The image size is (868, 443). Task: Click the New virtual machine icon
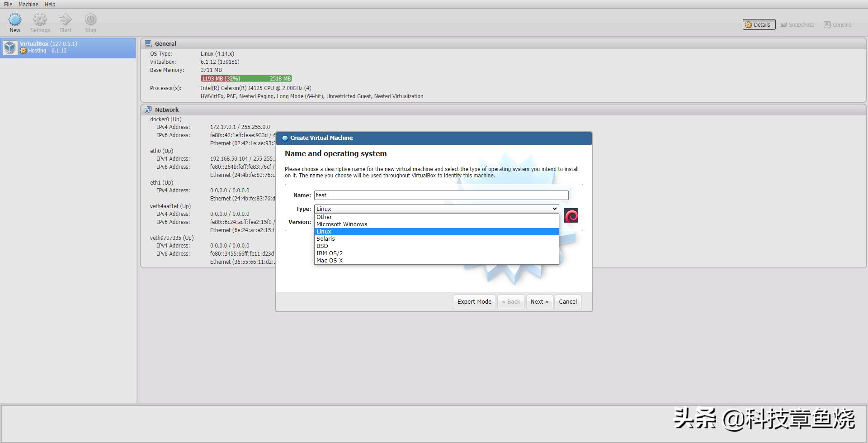tap(15, 20)
